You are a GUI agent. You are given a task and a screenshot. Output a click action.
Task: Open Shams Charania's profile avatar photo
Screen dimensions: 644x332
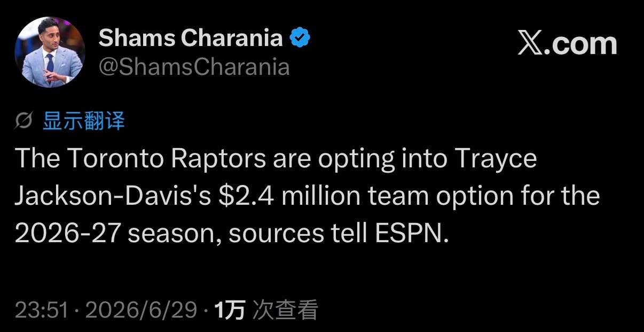pos(50,52)
